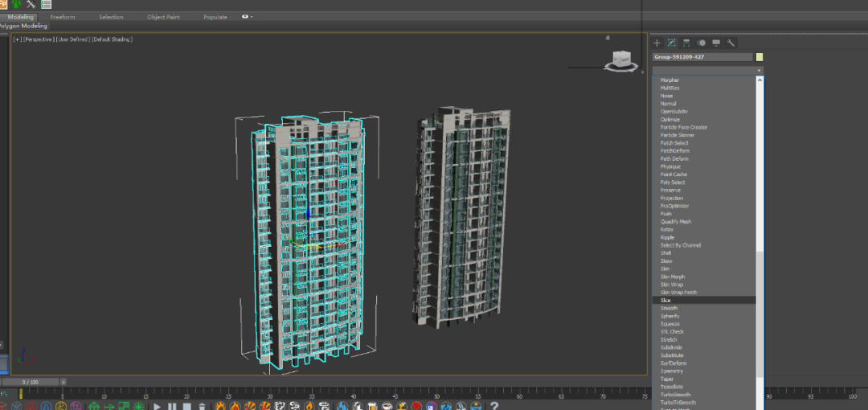Switch to the Object Paint ribbon tab

[163, 17]
